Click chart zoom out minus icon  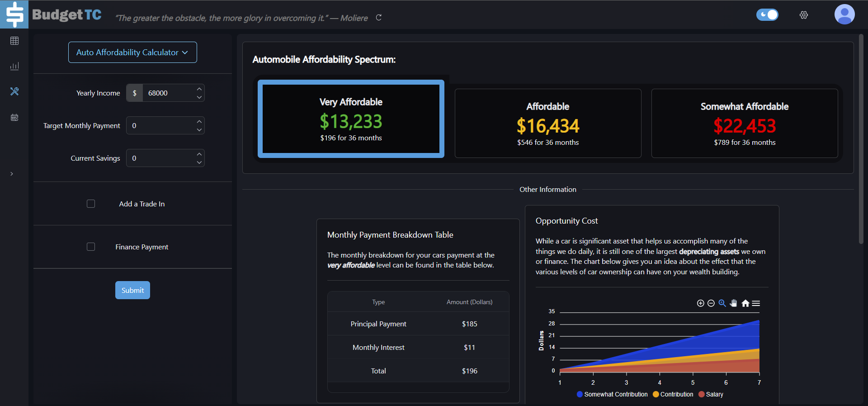point(711,303)
